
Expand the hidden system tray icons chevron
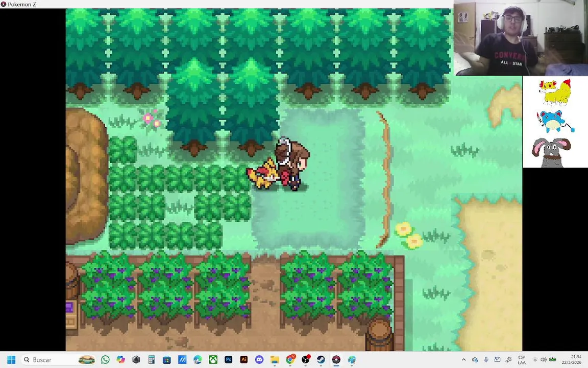coord(463,360)
